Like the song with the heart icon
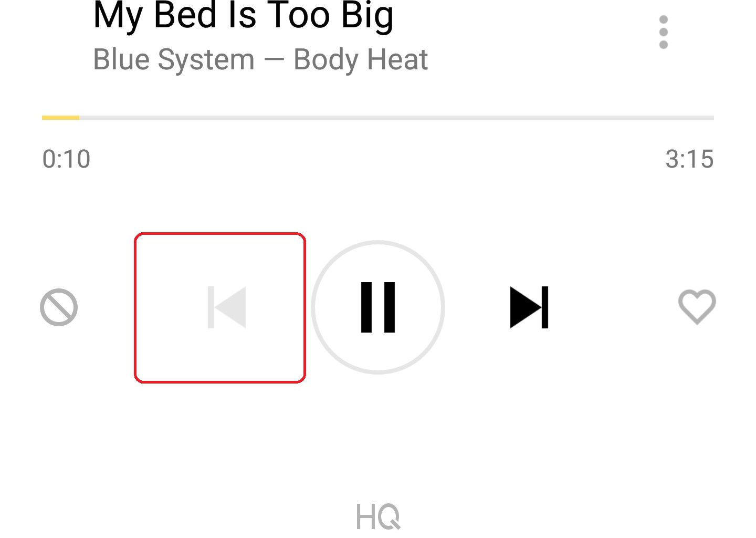Screen dimensions: 756x538 pos(697,307)
